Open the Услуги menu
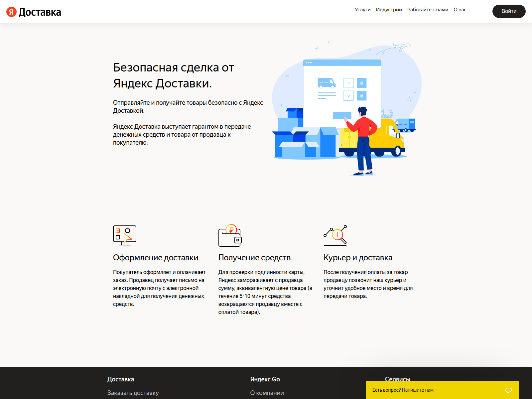The height and width of the screenshot is (399, 532). 362,10
